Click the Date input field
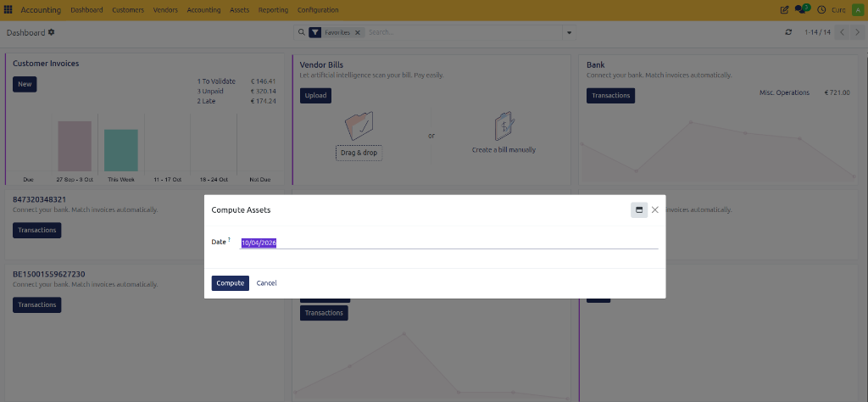Screen dimensions: 868x402 point(448,243)
